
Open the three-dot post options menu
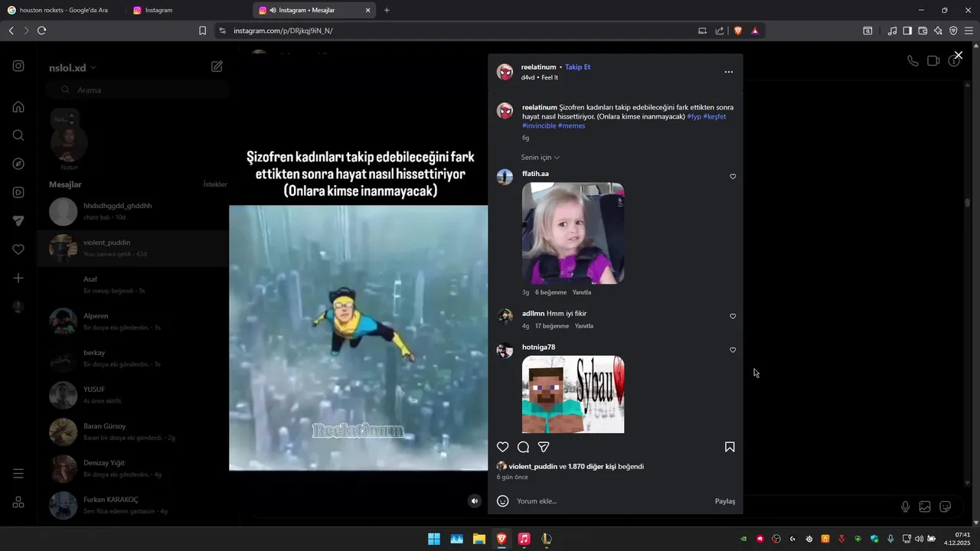click(729, 72)
